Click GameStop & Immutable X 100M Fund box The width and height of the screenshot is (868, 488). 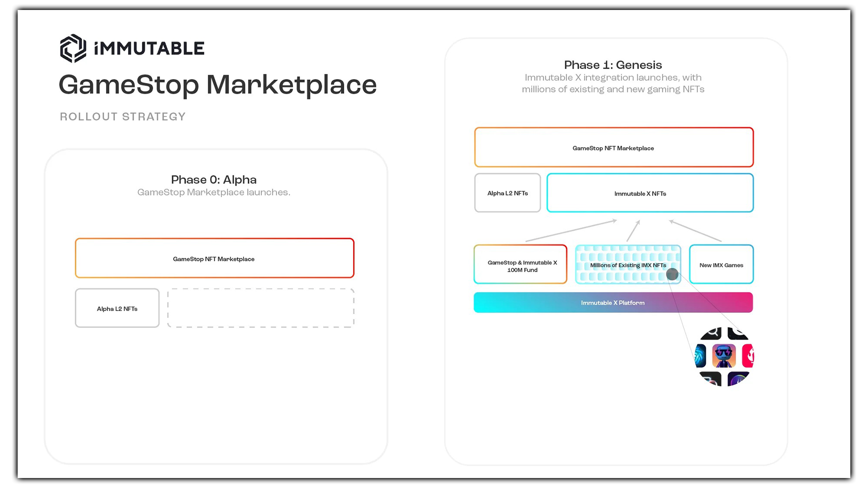520,265
